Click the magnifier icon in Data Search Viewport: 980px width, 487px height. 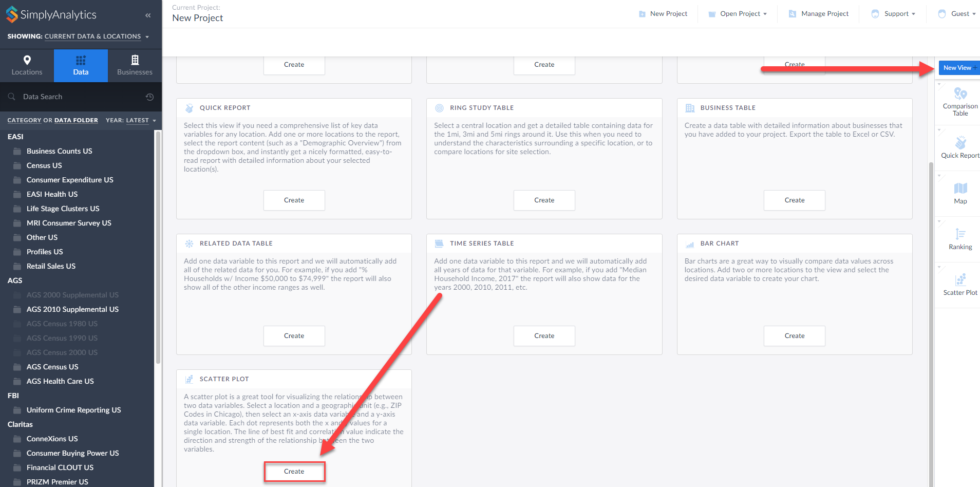[11, 97]
